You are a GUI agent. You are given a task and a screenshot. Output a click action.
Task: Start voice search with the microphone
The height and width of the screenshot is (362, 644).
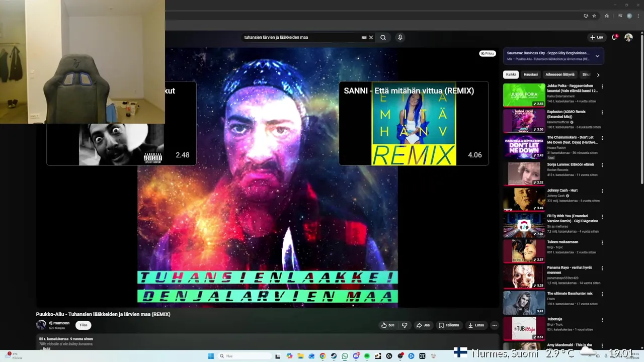[x=400, y=37]
